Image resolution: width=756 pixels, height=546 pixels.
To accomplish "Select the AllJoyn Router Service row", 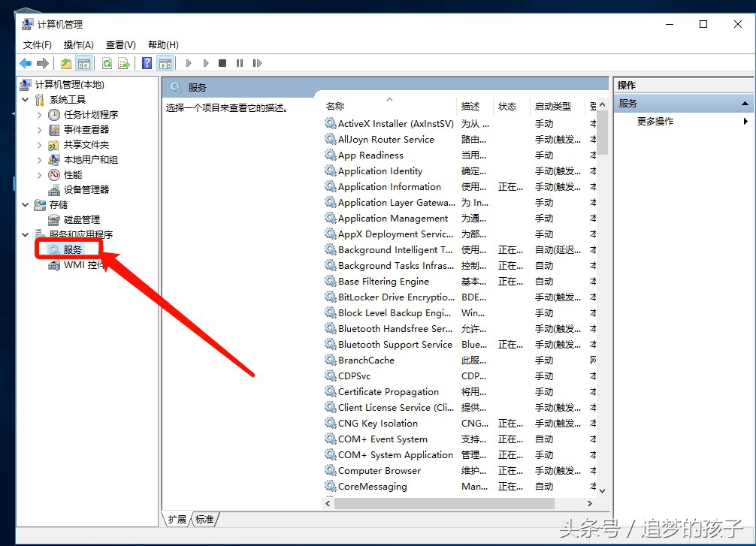I will (460, 139).
